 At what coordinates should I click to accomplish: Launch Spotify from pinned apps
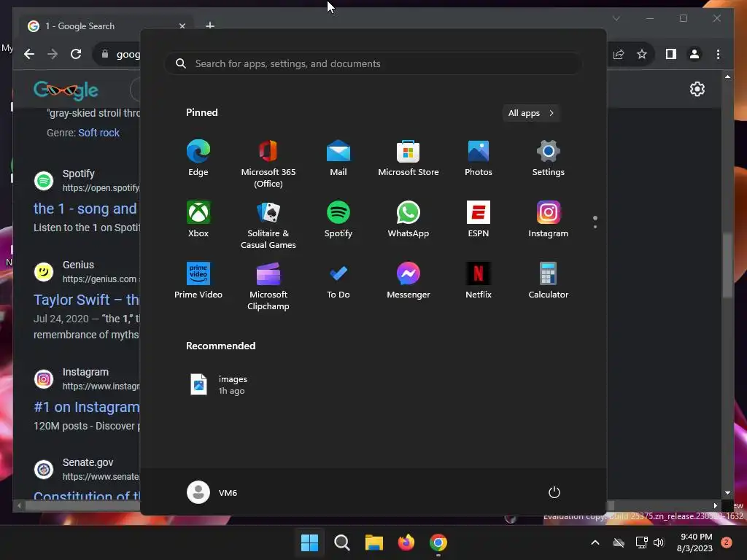pos(338,219)
